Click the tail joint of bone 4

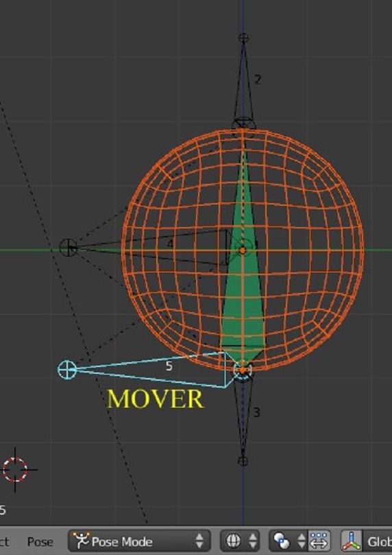click(x=68, y=248)
